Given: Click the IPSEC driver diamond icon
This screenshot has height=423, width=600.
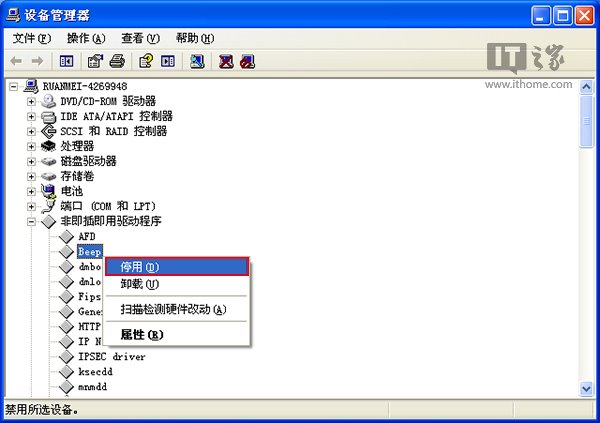Looking at the screenshot, I should point(67,356).
